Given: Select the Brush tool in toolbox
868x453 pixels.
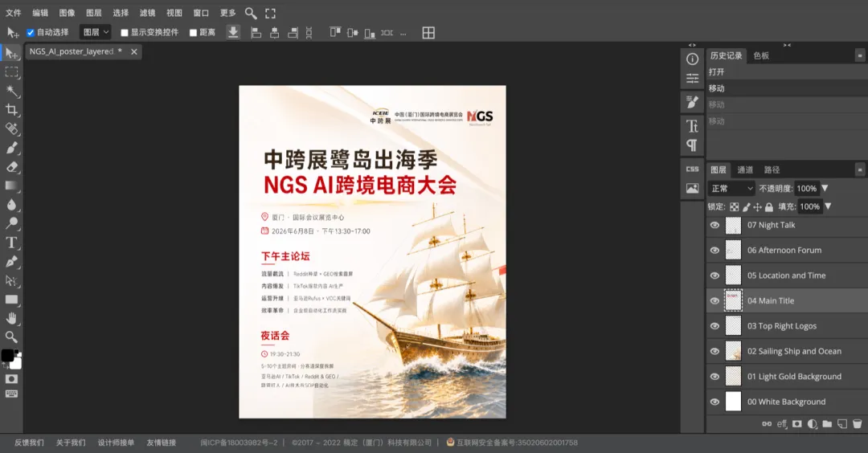Looking at the screenshot, I should tap(11, 148).
